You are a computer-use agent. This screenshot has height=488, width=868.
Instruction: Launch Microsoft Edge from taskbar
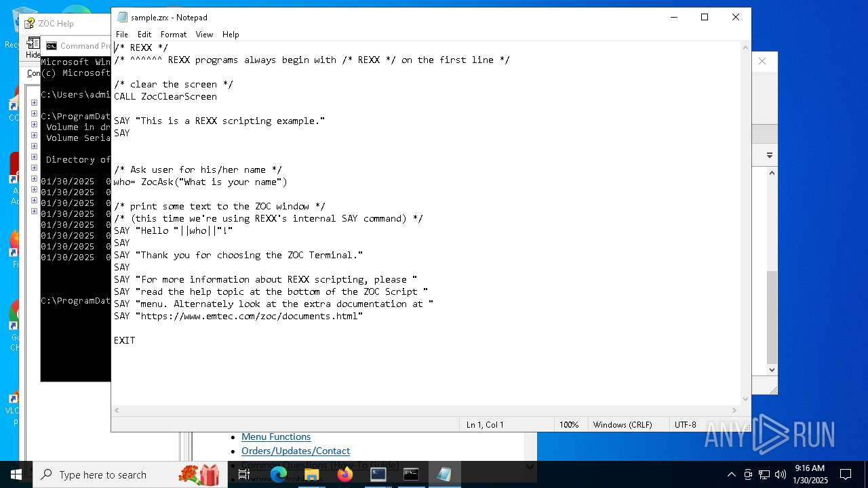279,474
